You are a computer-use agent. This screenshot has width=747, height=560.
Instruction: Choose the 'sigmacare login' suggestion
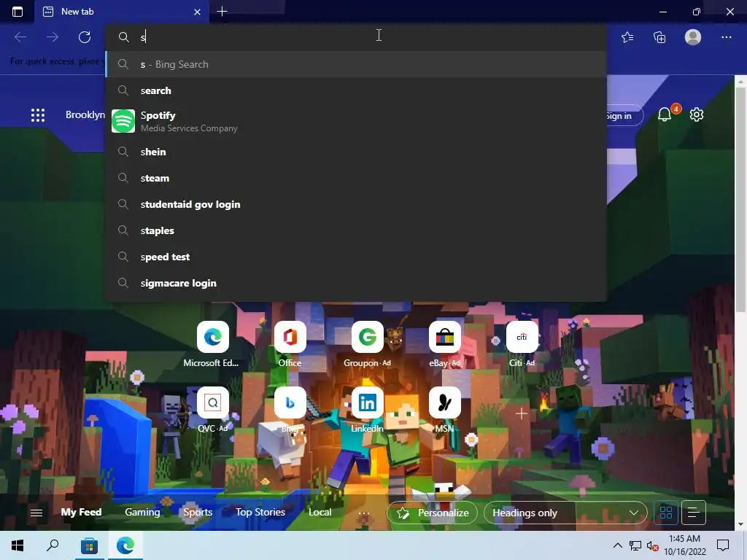pyautogui.click(x=356, y=283)
